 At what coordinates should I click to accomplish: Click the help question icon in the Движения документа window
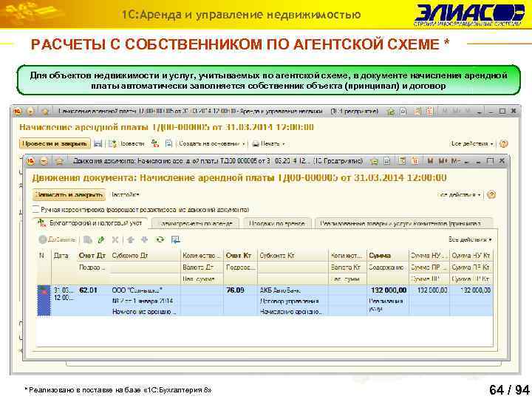tap(491, 195)
